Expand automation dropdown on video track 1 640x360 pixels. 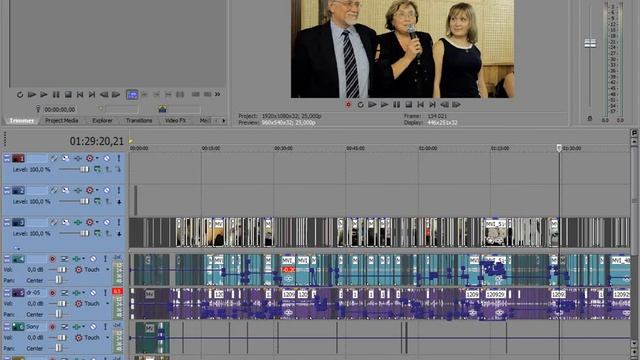(x=97, y=158)
